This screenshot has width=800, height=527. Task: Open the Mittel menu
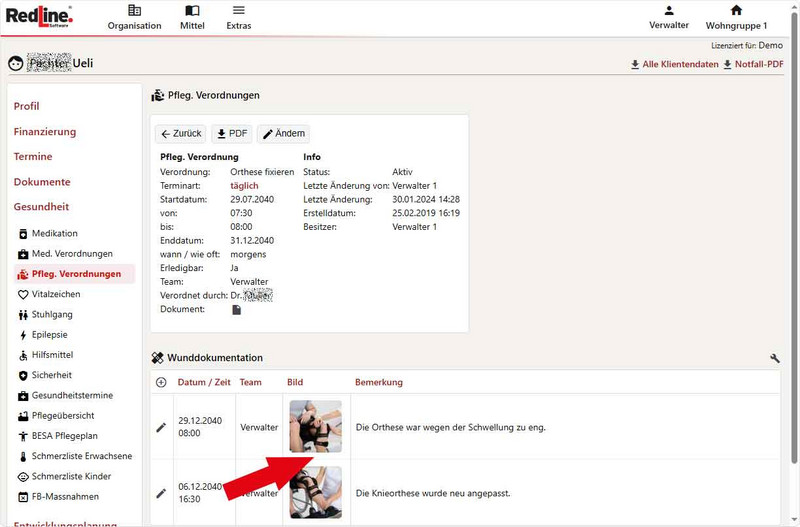(192, 17)
